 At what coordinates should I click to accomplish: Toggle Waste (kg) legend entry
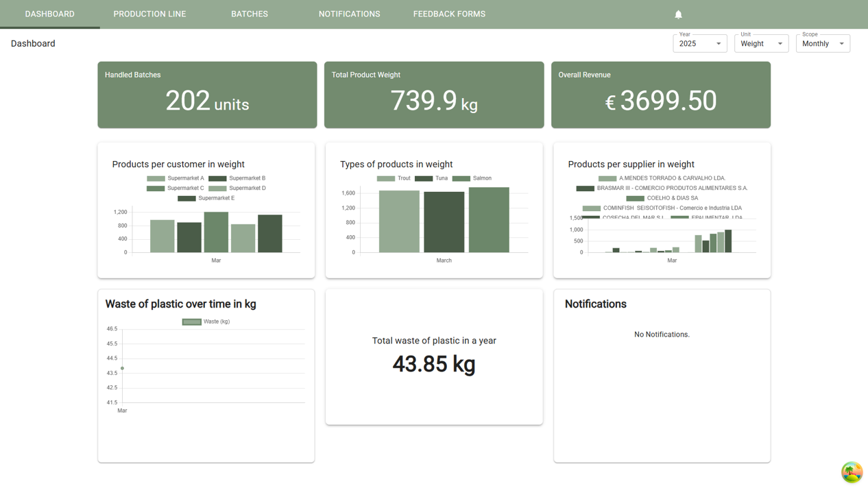(206, 321)
